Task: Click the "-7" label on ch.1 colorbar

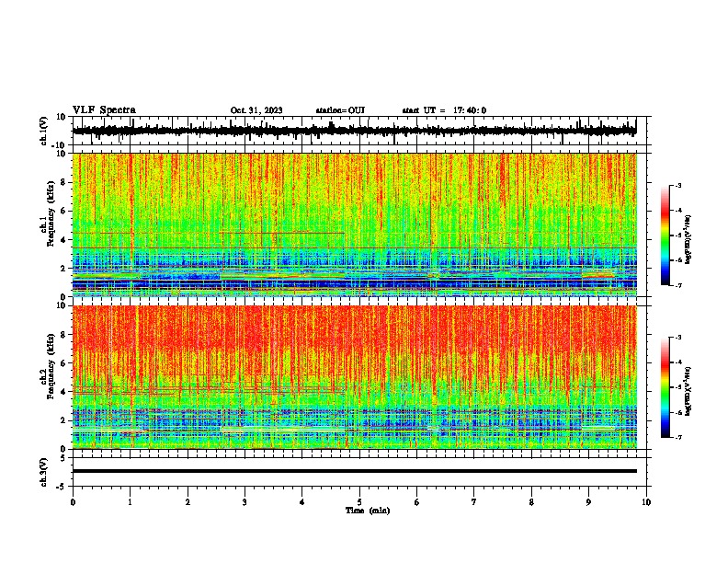Action: pyautogui.click(x=677, y=285)
